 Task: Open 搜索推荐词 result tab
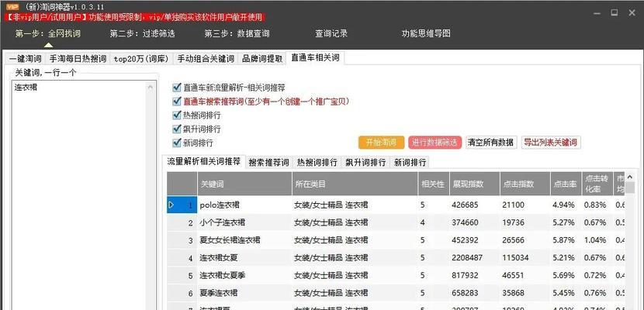(269, 163)
